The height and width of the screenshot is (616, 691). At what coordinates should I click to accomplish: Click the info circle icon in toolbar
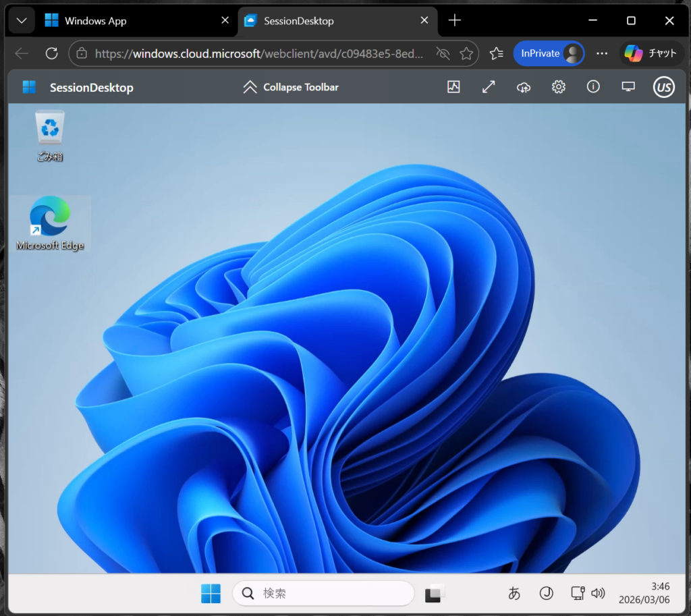pyautogui.click(x=593, y=87)
